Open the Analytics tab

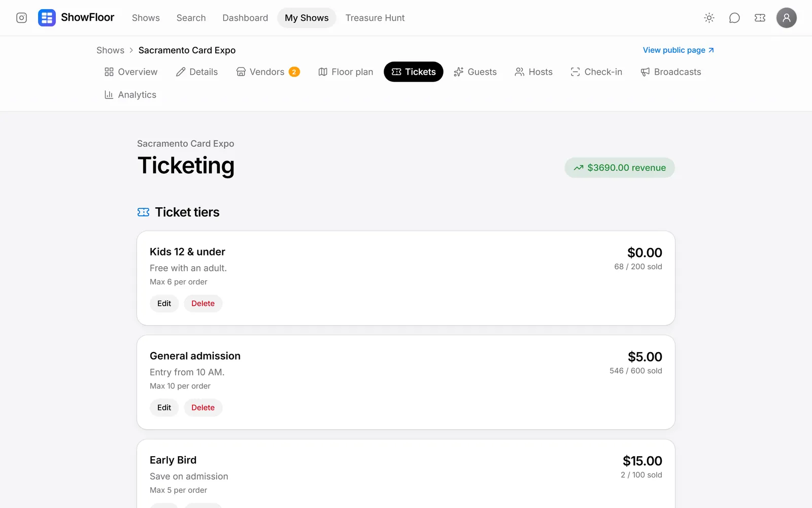pos(130,94)
